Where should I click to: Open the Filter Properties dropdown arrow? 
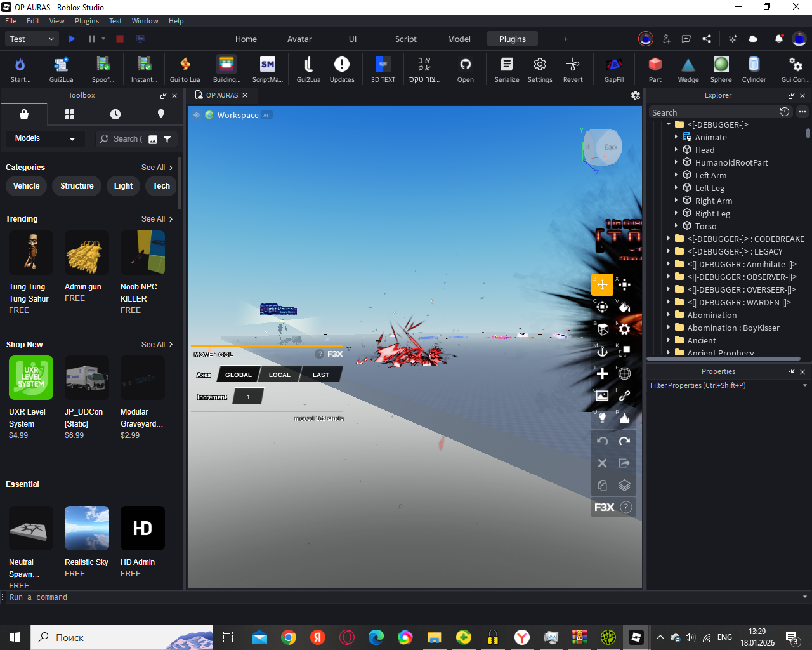click(x=805, y=385)
